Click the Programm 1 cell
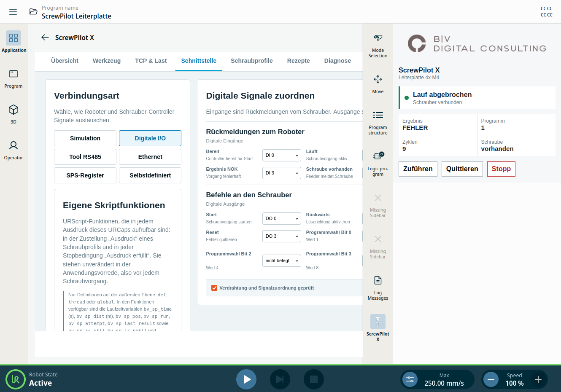The height and width of the screenshot is (392, 561). tap(516, 124)
